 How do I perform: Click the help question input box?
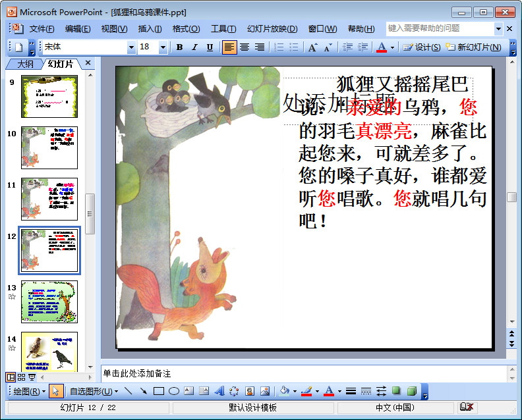pos(440,28)
